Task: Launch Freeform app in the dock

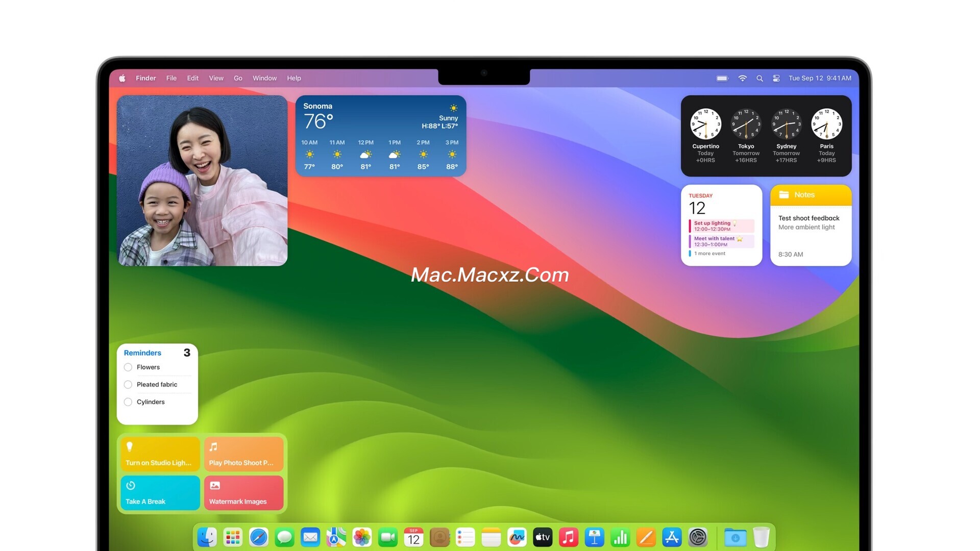Action: [x=517, y=537]
